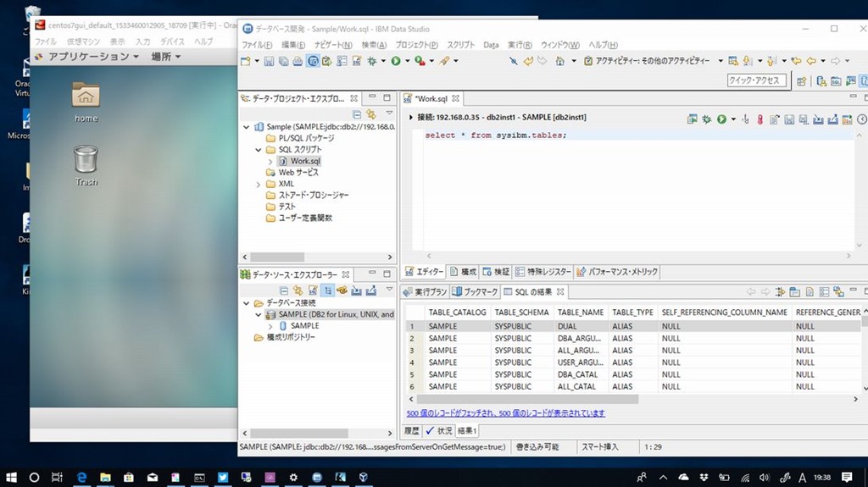Click the 500 records fetched link
Image resolution: width=868 pixels, height=487 pixels.
pos(505,413)
